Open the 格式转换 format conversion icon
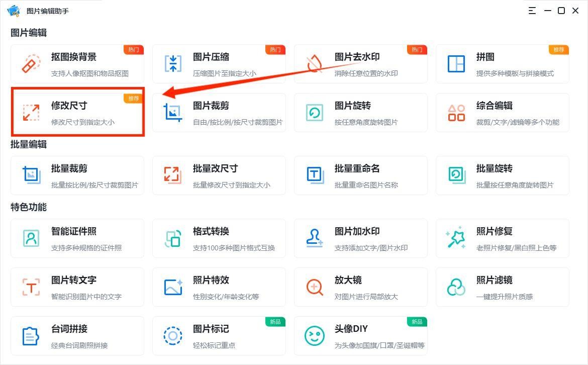 tap(172, 238)
